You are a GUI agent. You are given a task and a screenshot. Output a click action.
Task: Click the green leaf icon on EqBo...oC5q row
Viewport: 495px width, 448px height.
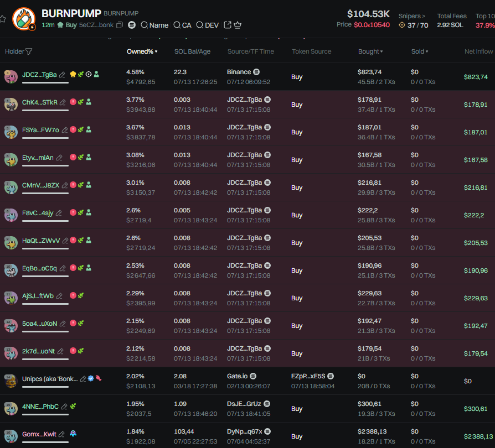(x=81, y=268)
